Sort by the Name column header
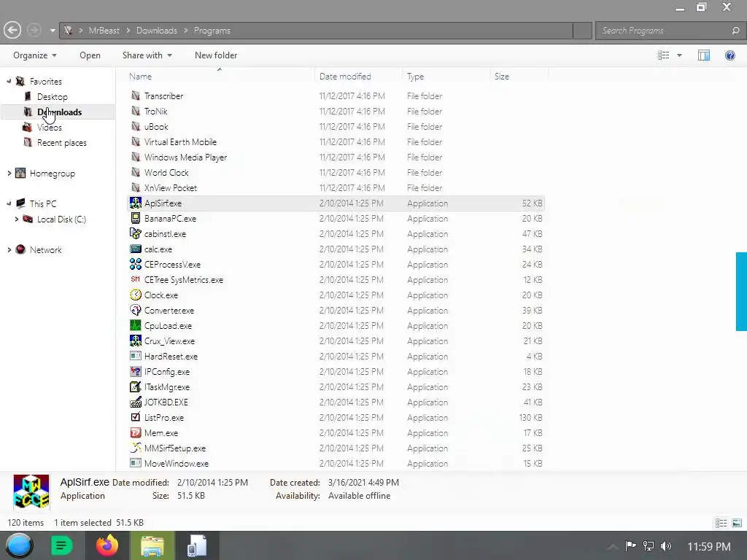 [220, 76]
